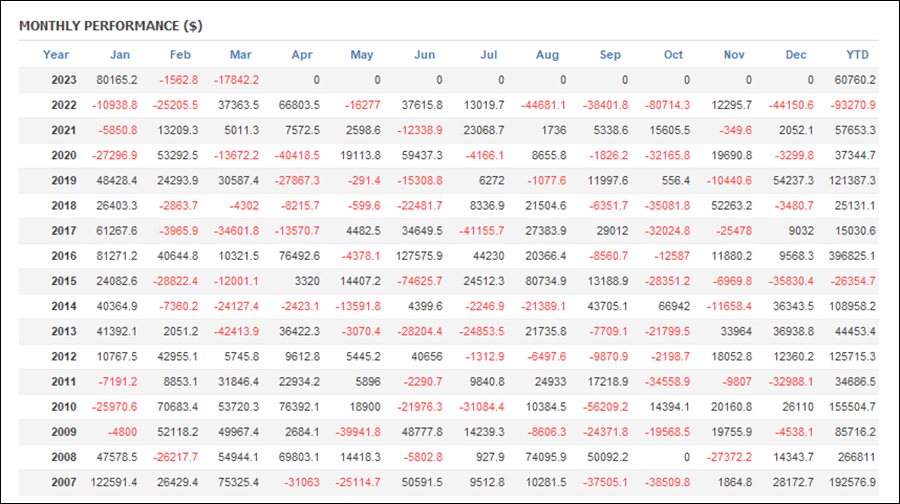The width and height of the screenshot is (900, 504).
Task: Click the Year column header
Action: [56, 55]
